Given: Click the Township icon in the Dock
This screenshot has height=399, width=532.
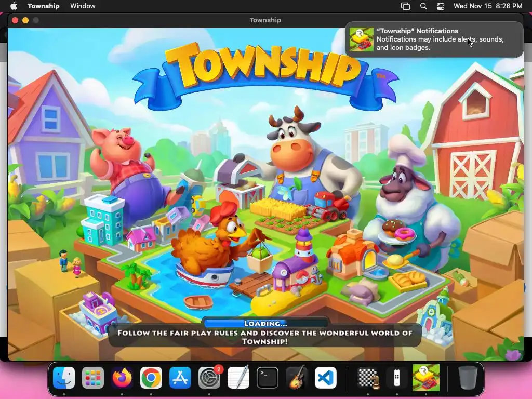Looking at the screenshot, I should [x=426, y=378].
